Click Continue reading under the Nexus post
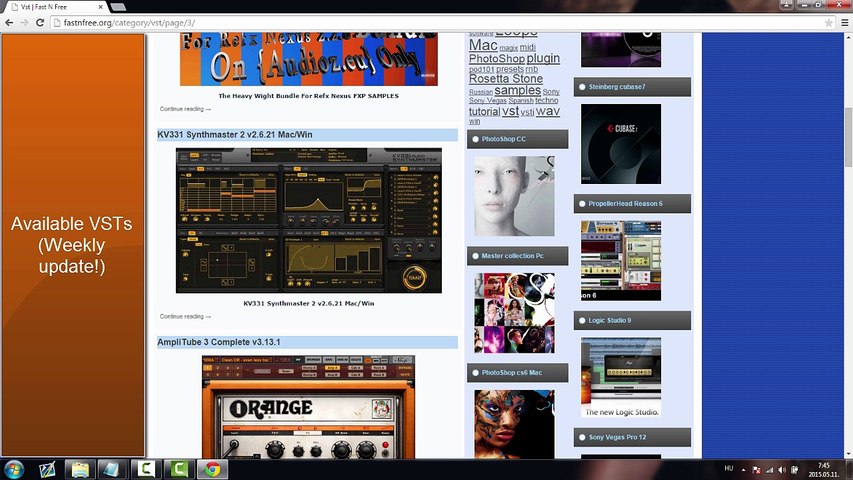 point(185,109)
